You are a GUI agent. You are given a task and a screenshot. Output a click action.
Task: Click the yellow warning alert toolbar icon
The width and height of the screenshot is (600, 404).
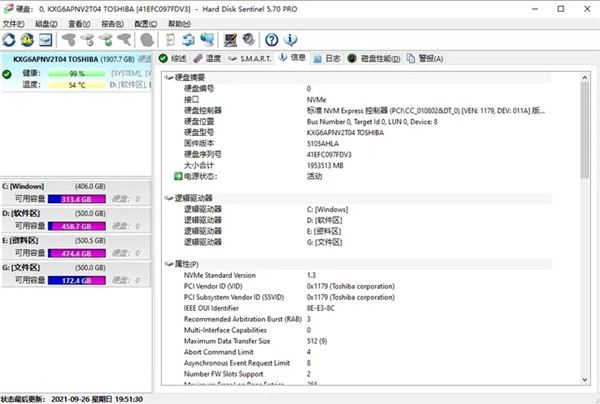click(27, 40)
